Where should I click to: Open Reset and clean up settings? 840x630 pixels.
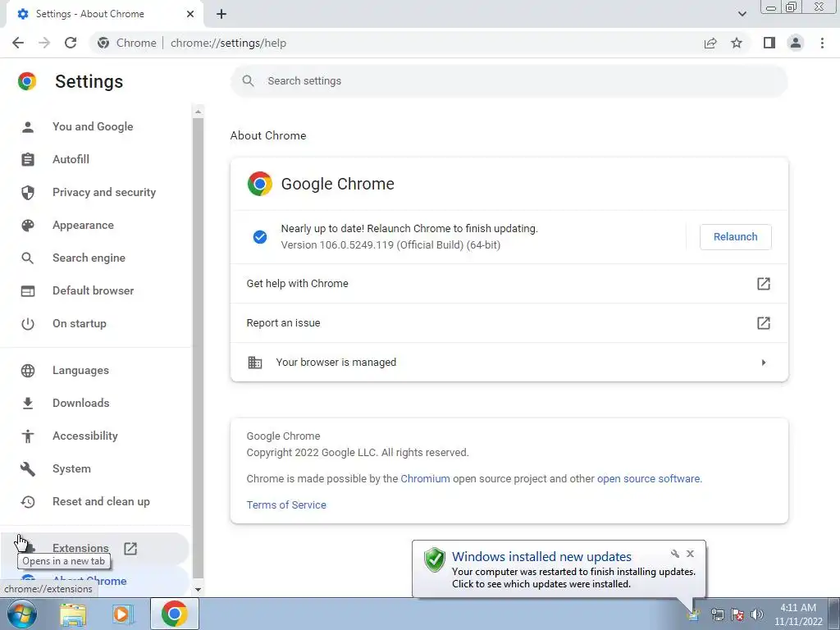click(x=101, y=501)
